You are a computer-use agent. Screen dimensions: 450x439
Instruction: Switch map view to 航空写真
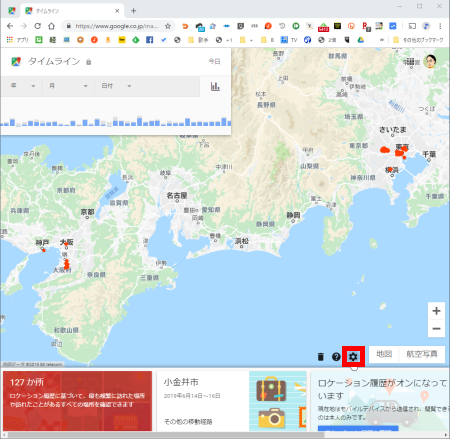pyautogui.click(x=422, y=354)
